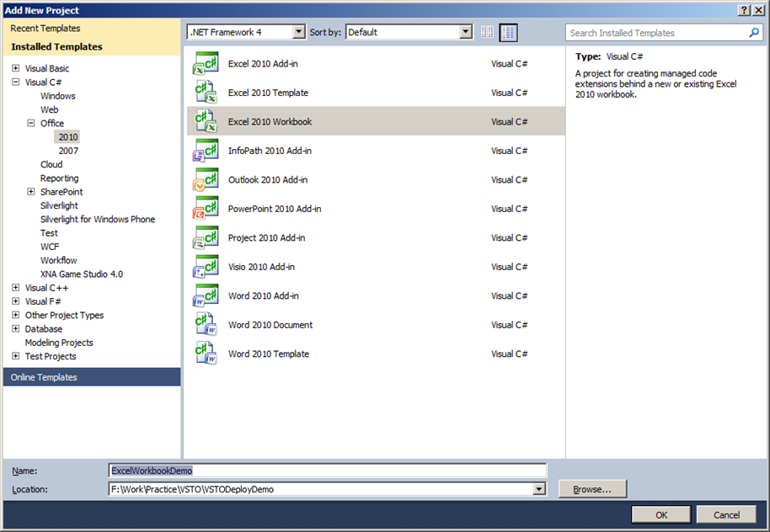
Task: Open the Online Templates section
Action: click(92, 377)
